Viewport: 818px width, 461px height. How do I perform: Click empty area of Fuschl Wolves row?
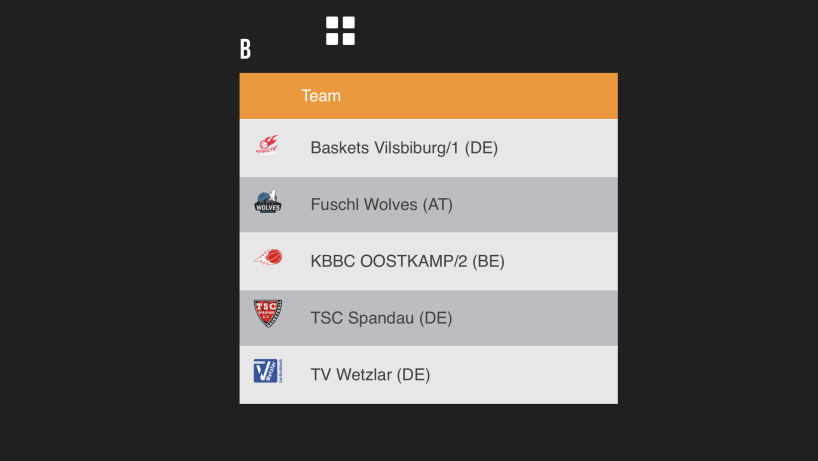537,204
